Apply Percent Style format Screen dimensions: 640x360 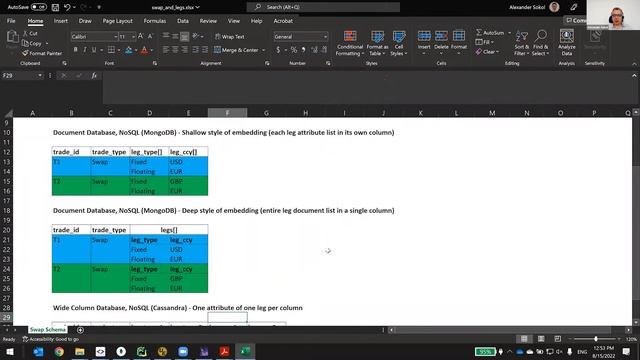pos(293,50)
